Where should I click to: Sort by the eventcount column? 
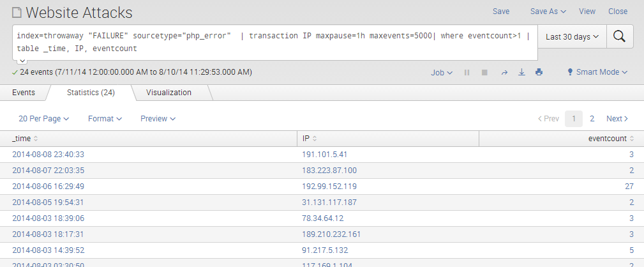(611, 139)
